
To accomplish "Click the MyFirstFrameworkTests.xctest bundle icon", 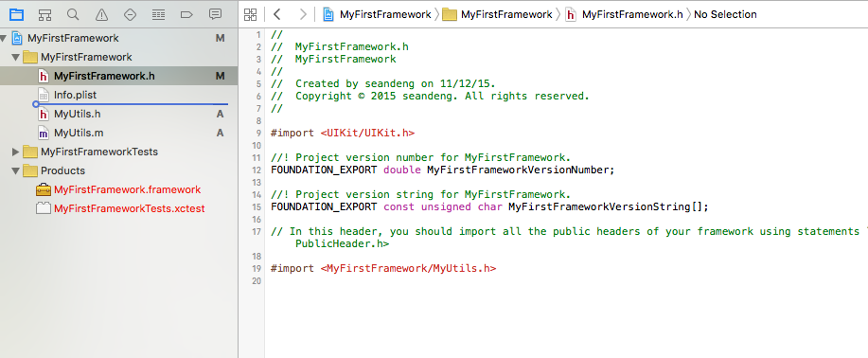I will coord(44,209).
